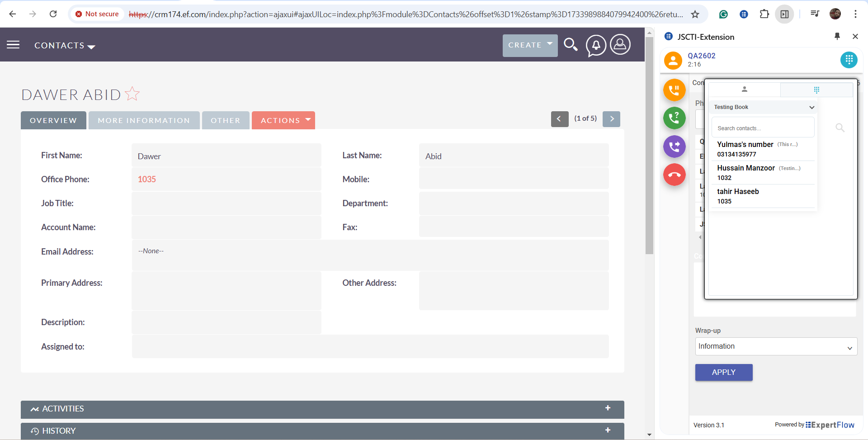868x440 pixels.
Task: Click the office phone number 1035
Action: point(147,180)
